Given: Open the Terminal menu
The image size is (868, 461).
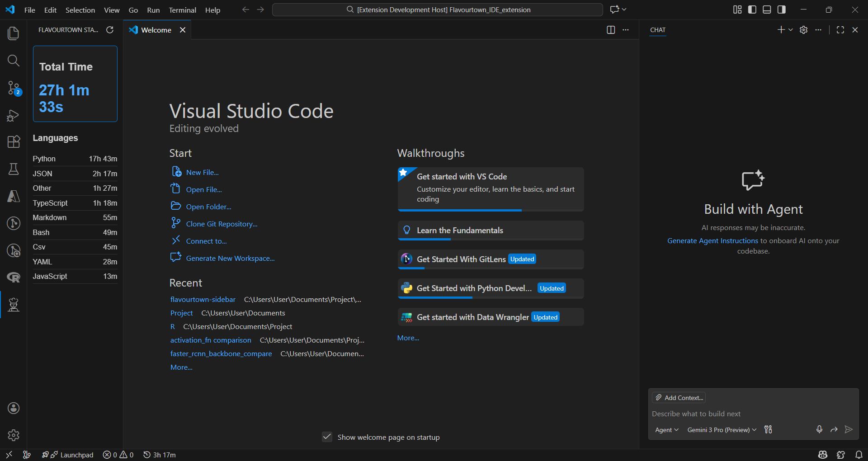Looking at the screenshot, I should tap(182, 10).
